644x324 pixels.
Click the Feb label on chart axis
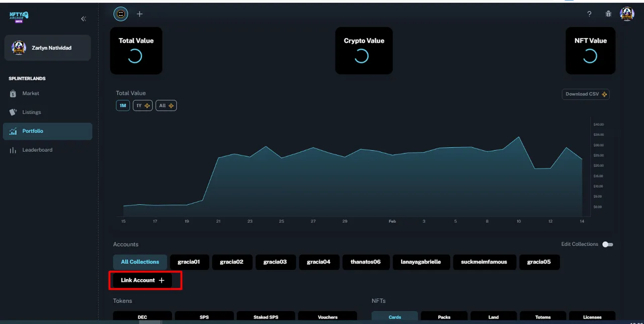tap(392, 221)
